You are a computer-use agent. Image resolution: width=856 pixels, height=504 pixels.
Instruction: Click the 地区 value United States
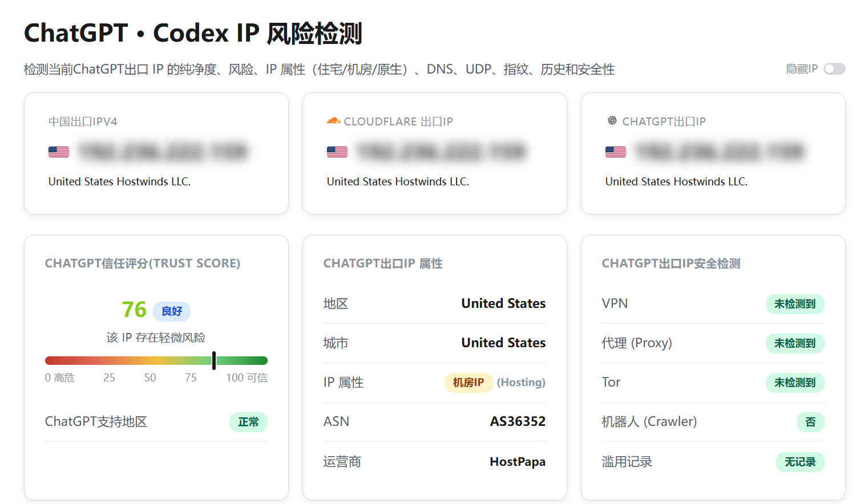point(503,303)
